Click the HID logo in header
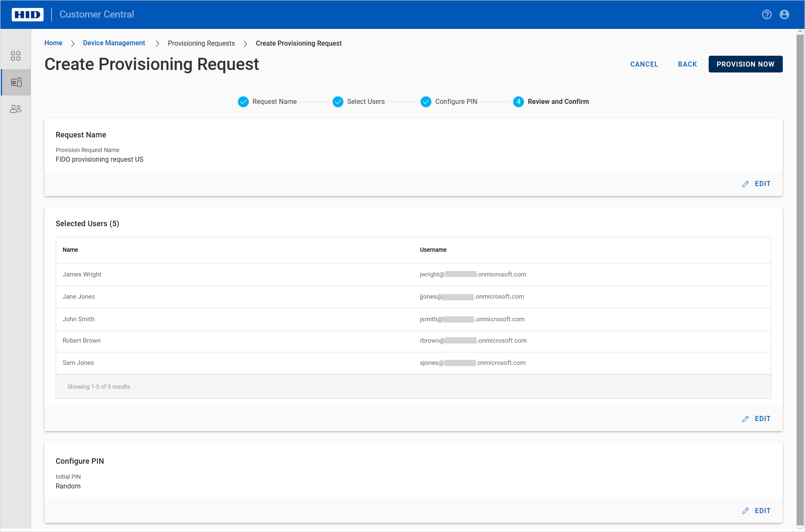The image size is (805, 532). tap(28, 15)
